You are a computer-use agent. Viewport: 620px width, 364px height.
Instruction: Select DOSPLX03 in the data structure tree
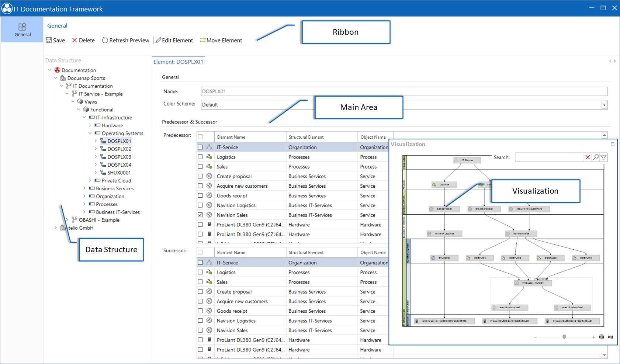click(119, 157)
